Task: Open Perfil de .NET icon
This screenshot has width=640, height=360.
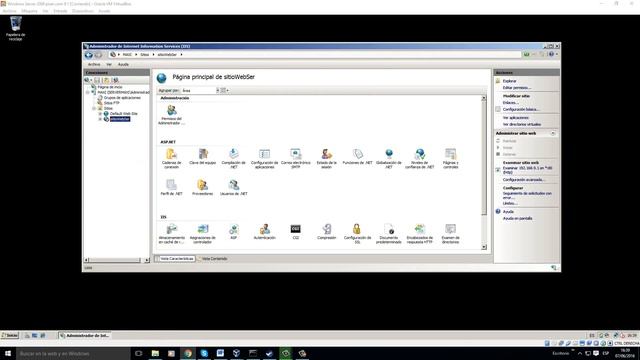Action: click(x=171, y=188)
